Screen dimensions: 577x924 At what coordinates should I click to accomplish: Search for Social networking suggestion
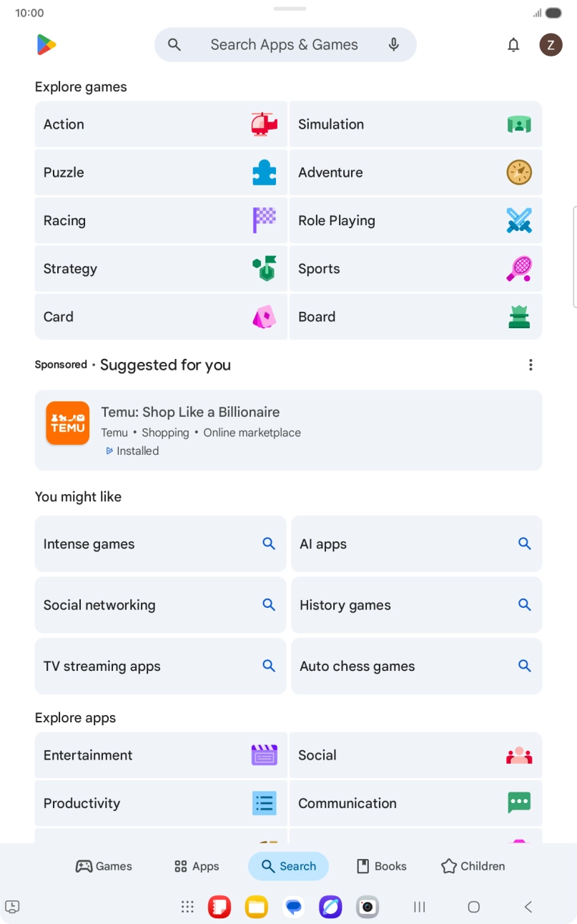click(161, 605)
